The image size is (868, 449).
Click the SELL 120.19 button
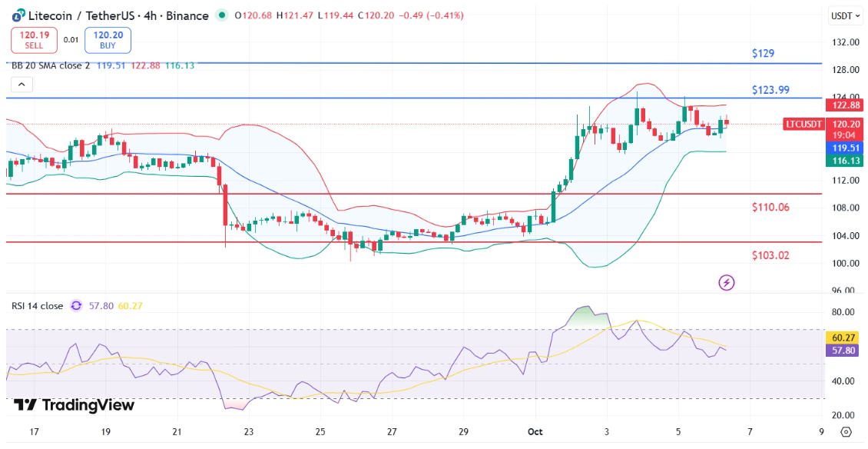(x=31, y=40)
